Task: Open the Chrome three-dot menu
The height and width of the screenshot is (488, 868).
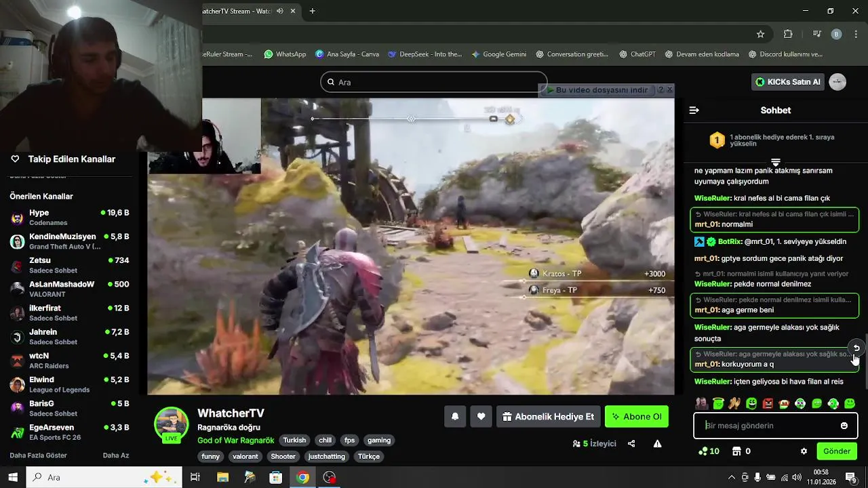Action: pyautogui.click(x=855, y=34)
